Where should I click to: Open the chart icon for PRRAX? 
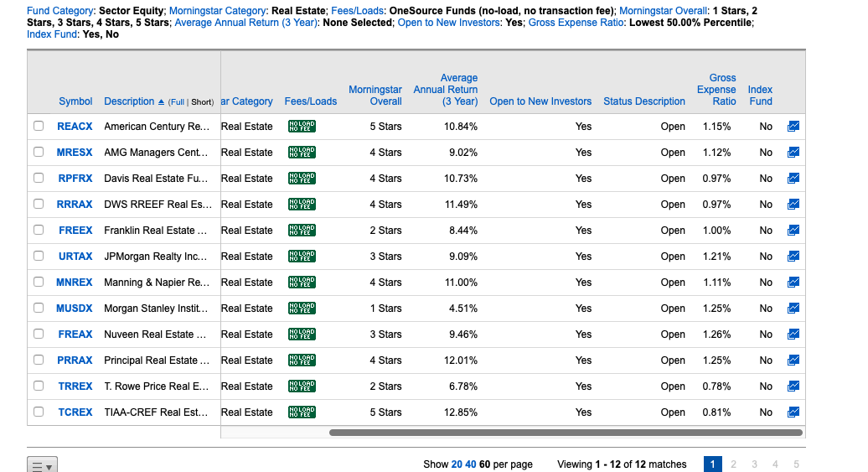[793, 360]
